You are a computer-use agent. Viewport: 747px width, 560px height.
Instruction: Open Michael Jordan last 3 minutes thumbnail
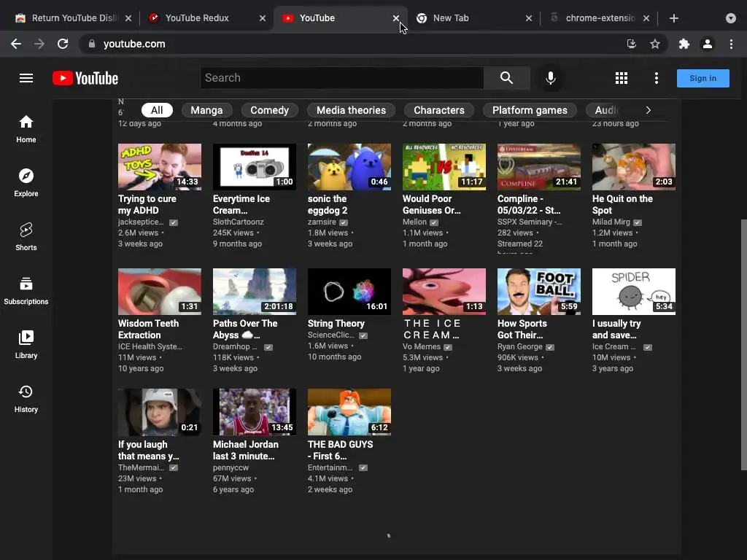[255, 412]
